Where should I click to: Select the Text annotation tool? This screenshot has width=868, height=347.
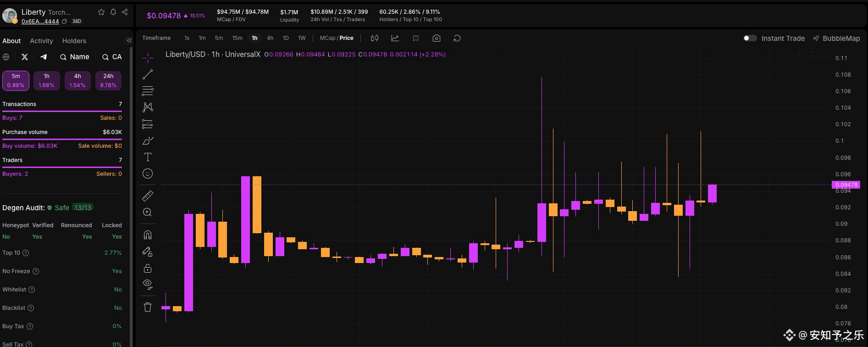[148, 157]
